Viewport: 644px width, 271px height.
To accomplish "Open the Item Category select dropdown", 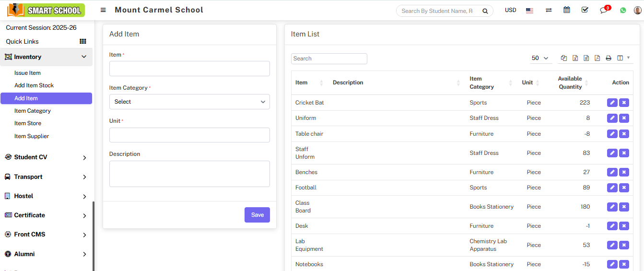I will [189, 102].
